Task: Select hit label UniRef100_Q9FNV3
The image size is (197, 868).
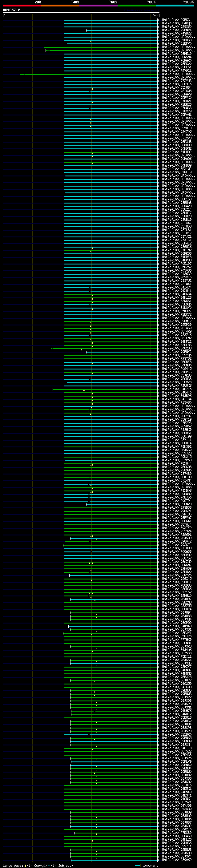Action: pos(177,504)
